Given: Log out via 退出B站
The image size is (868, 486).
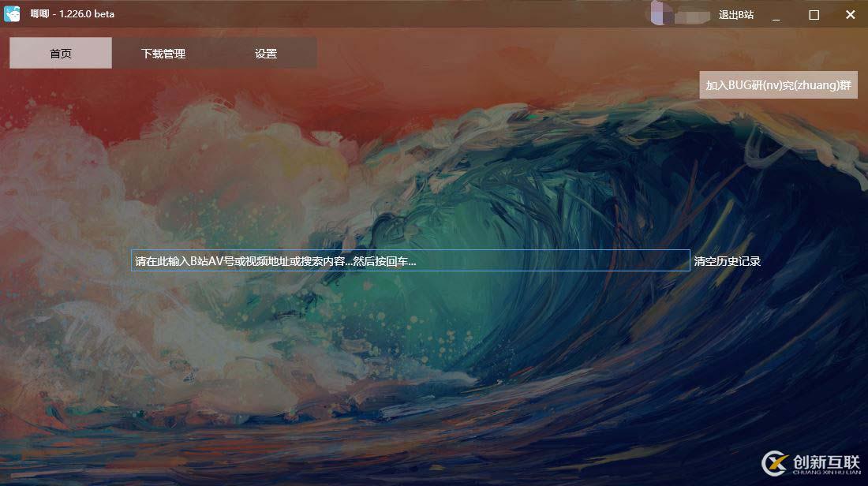Looking at the screenshot, I should tap(735, 15).
